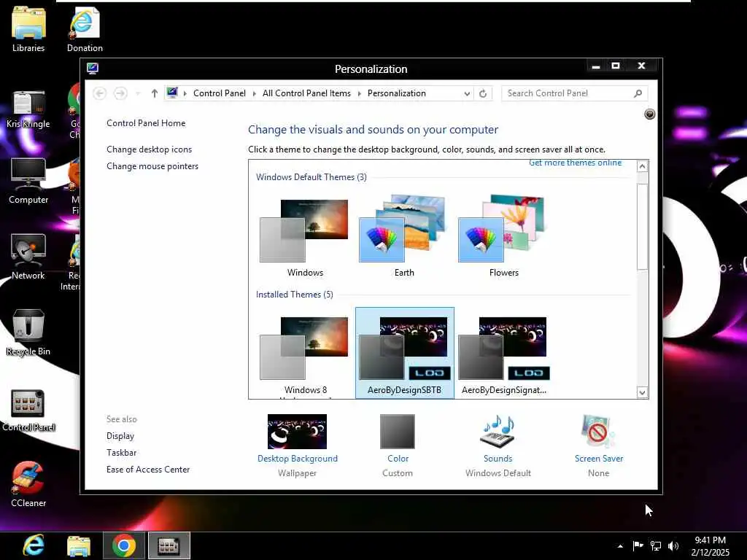Open the volume speaker tray icon
This screenshot has width=747, height=560.
pos(673,545)
